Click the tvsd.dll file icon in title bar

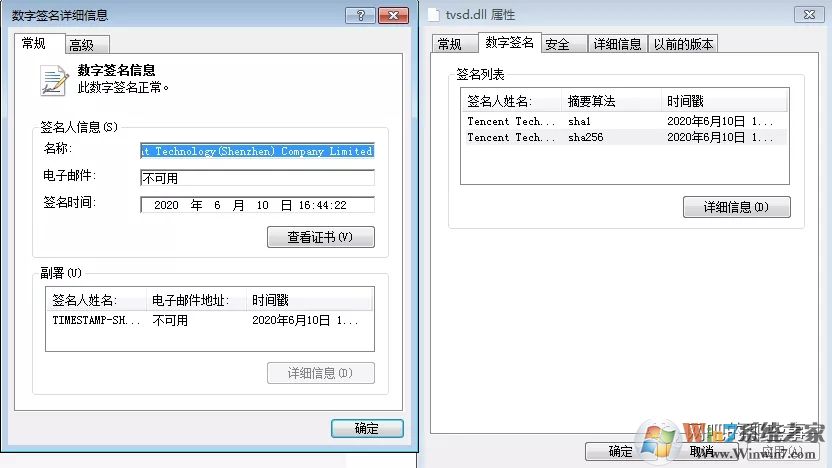(434, 15)
